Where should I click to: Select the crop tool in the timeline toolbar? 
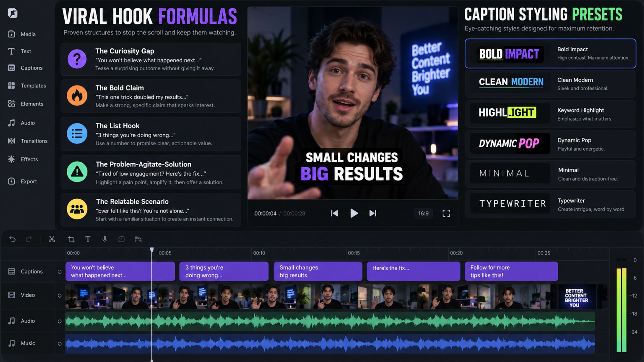pyautogui.click(x=71, y=239)
